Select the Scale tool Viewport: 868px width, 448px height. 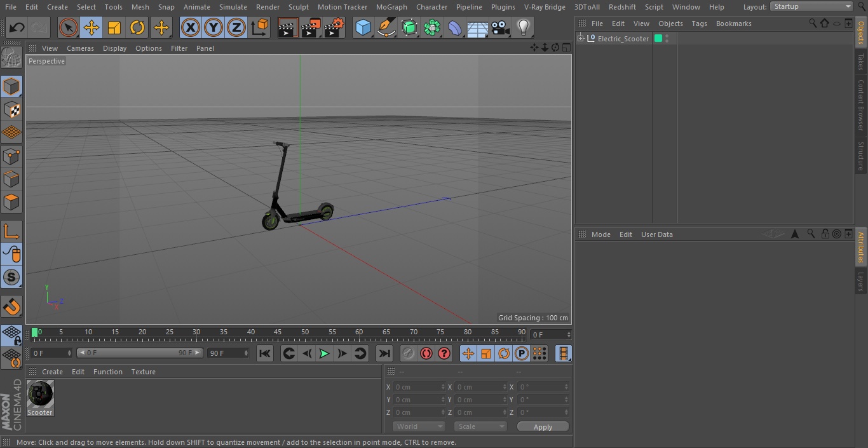click(114, 27)
